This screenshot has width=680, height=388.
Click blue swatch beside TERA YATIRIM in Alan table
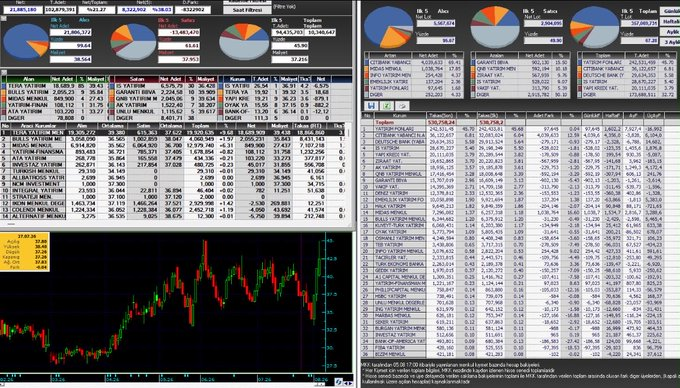[x=4, y=86]
